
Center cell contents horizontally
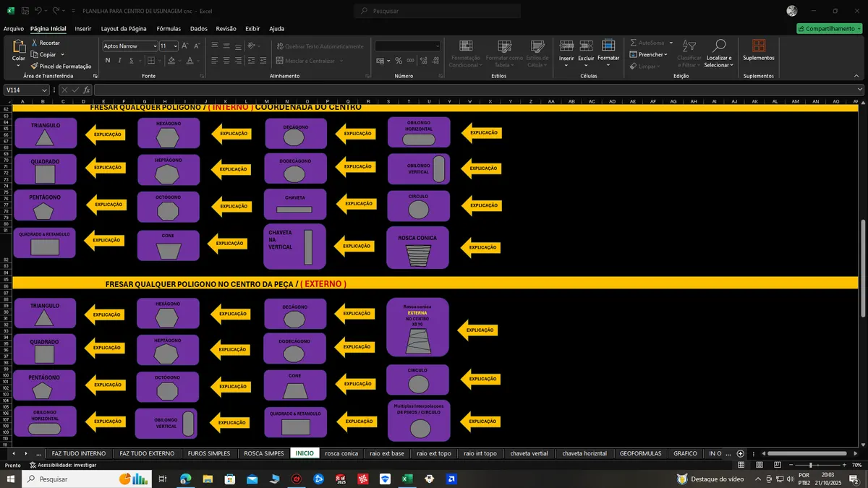click(x=226, y=61)
